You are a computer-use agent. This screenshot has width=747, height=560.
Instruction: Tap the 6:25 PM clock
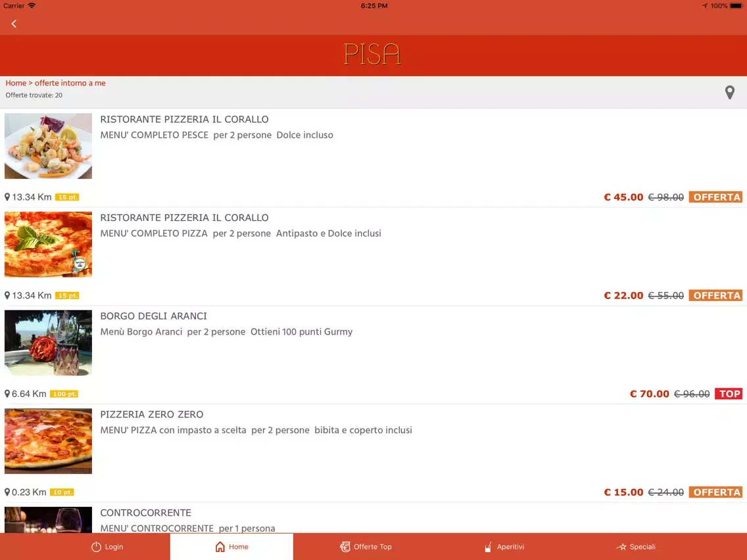click(x=374, y=6)
